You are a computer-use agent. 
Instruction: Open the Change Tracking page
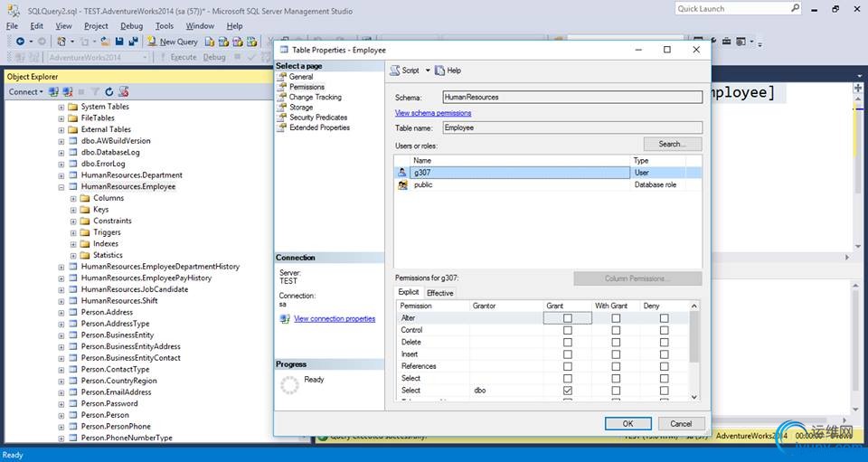(315, 97)
